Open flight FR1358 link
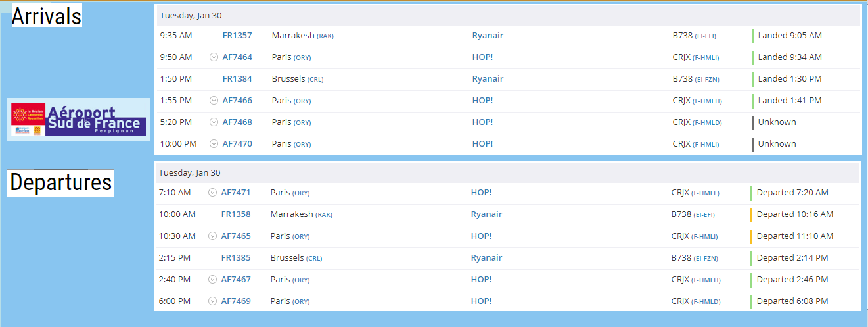The image size is (868, 327). [x=236, y=214]
